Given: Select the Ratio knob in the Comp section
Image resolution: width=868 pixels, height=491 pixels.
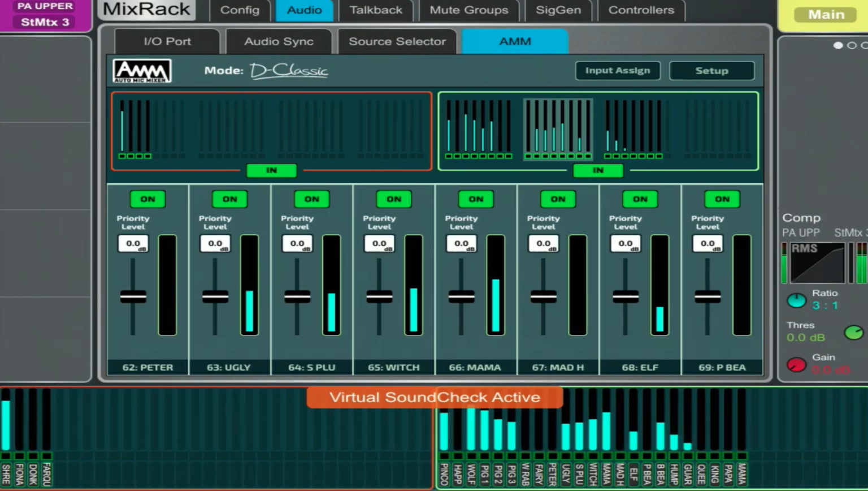Looking at the screenshot, I should [796, 300].
